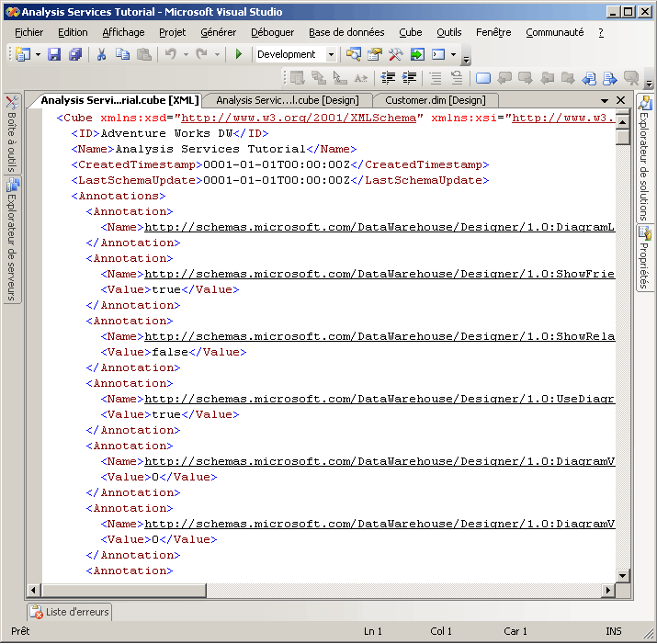The image size is (657, 644).
Task: Save the current file
Action: click(54, 54)
